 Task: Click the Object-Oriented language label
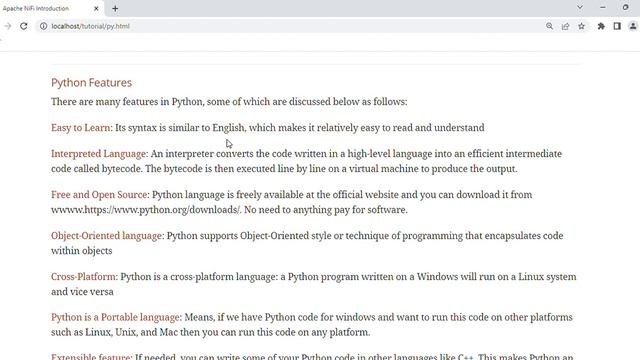pyautogui.click(x=107, y=236)
